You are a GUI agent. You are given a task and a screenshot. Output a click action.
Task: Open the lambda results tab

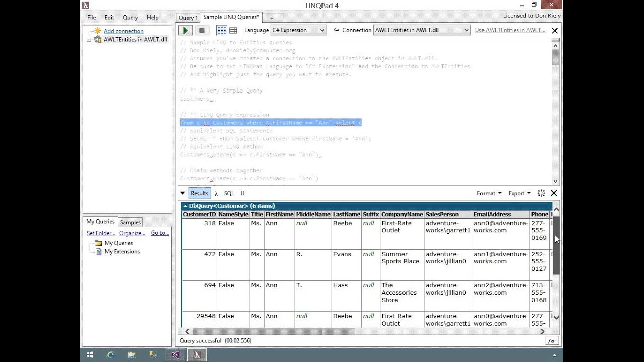pyautogui.click(x=216, y=193)
